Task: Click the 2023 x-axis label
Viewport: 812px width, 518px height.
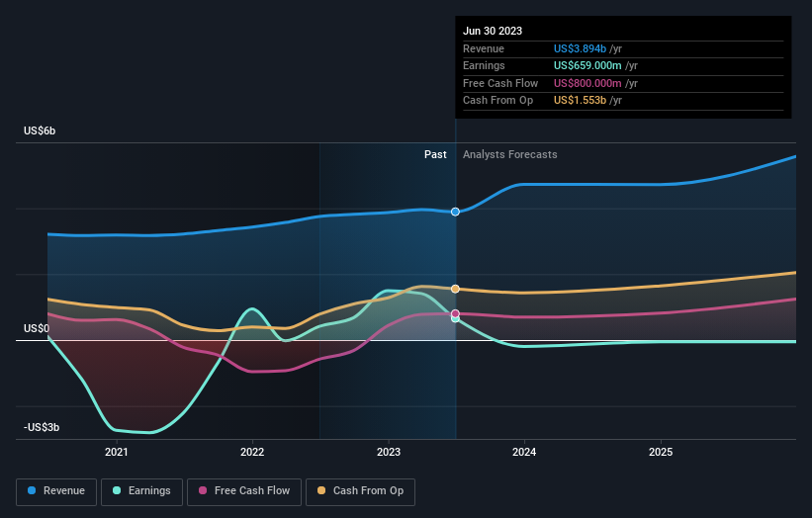Action: [389, 452]
